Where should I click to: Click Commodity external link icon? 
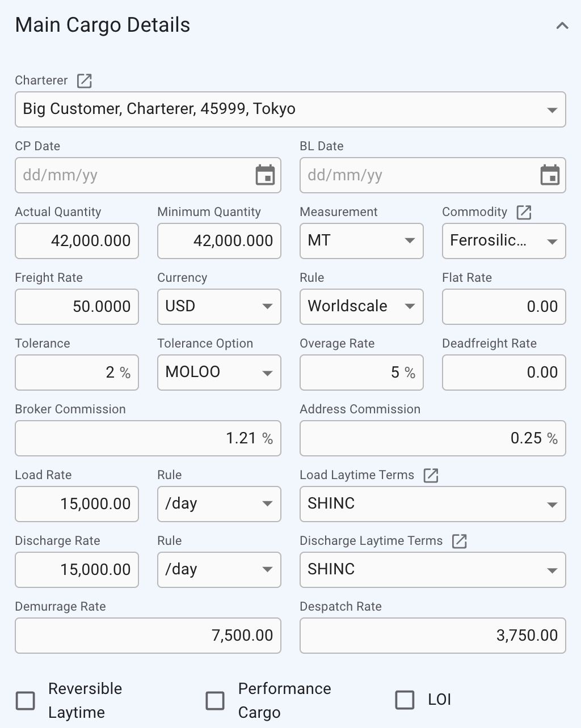(x=524, y=213)
